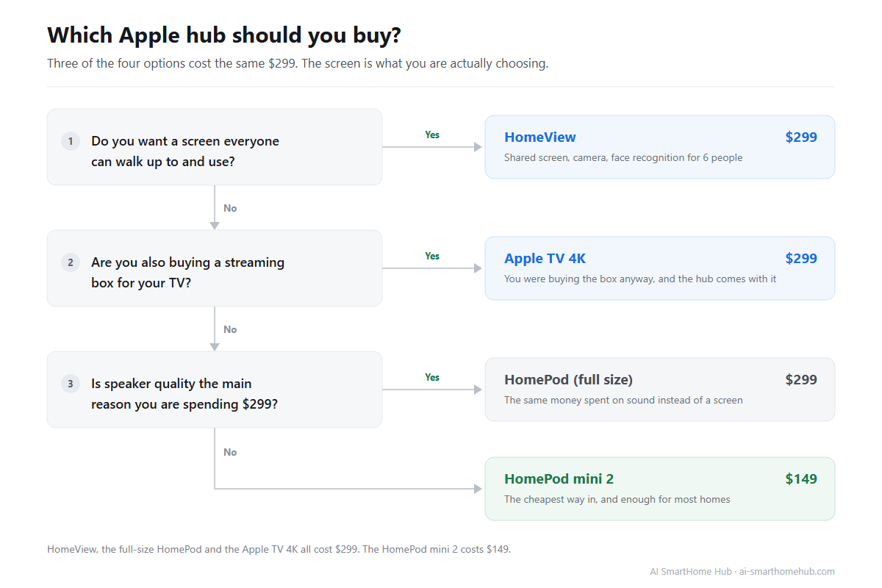Click the $299 price on the HomePod full size card

point(801,380)
